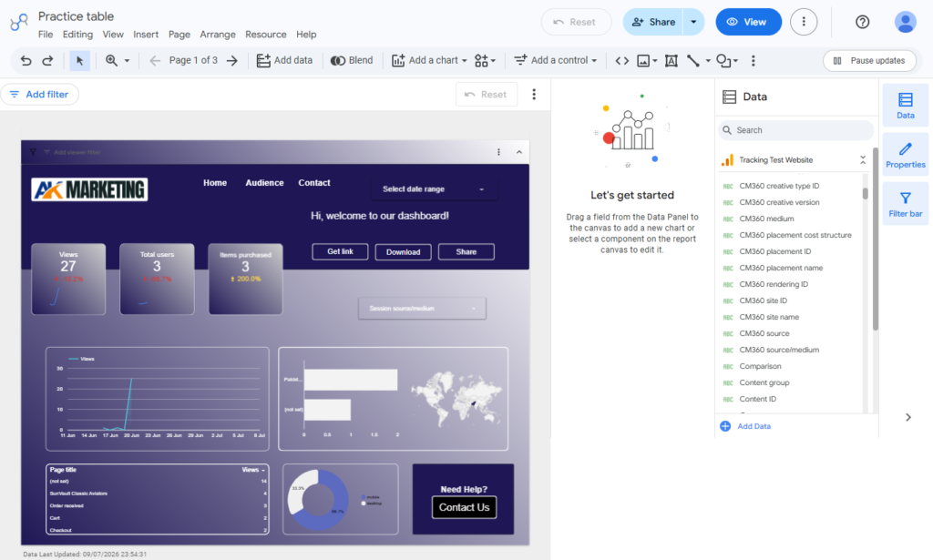Insert a text box tool
This screenshot has height=560, width=933.
pyautogui.click(x=672, y=61)
